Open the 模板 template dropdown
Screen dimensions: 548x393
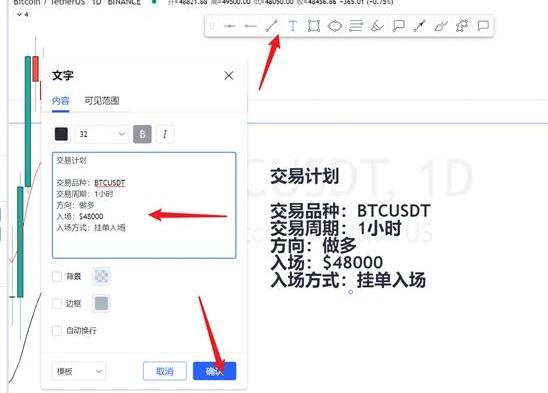coord(79,371)
